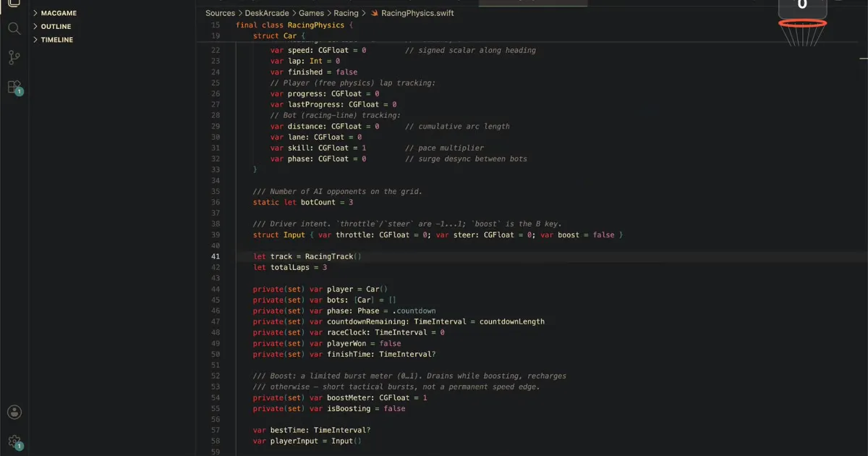Viewport: 868px width, 456px height.
Task: Click the comment "// Bot (racing-line) tracking:"
Action: point(336,115)
